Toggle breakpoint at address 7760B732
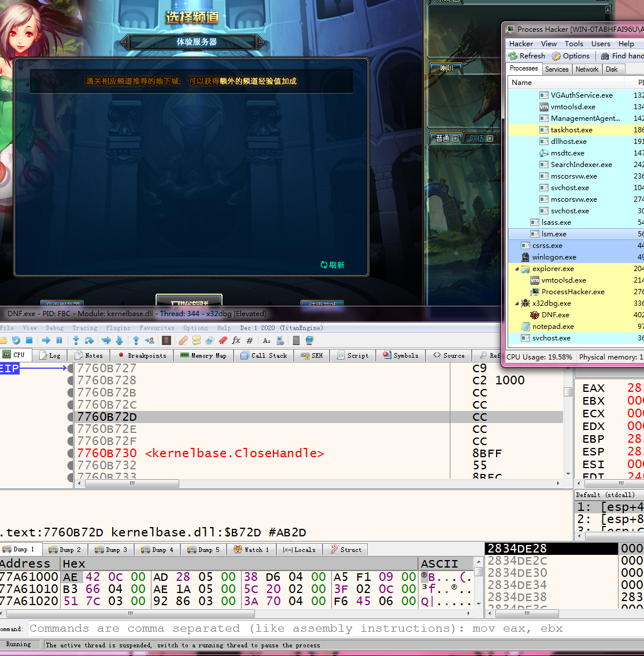The width and height of the screenshot is (644, 656). [70, 465]
